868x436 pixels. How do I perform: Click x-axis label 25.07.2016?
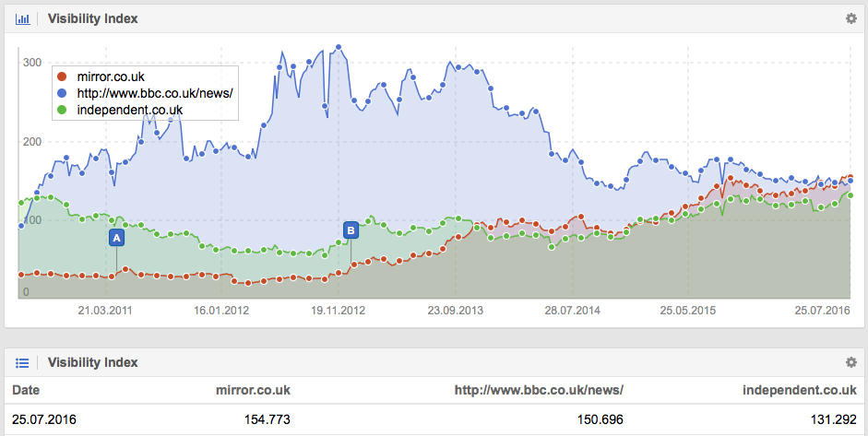click(822, 311)
